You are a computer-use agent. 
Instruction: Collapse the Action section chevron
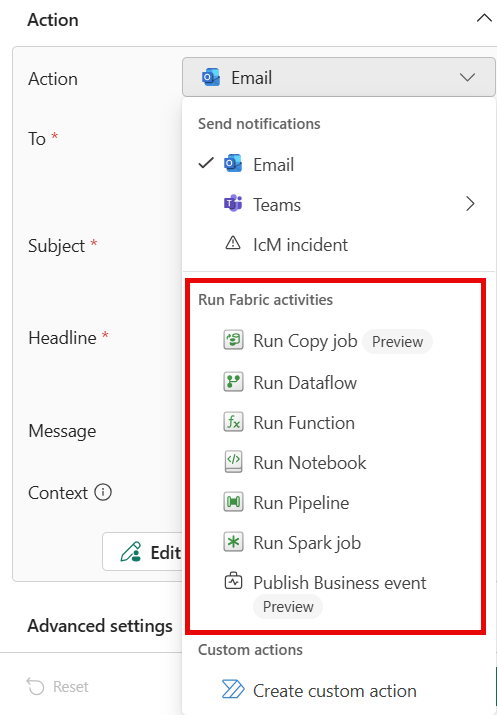(x=484, y=19)
